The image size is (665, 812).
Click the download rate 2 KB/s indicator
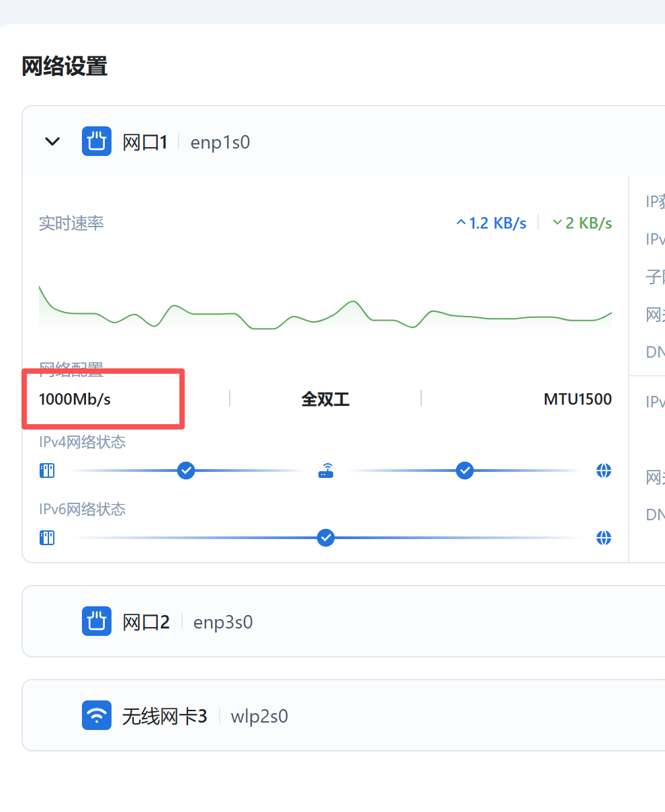pyautogui.click(x=582, y=223)
